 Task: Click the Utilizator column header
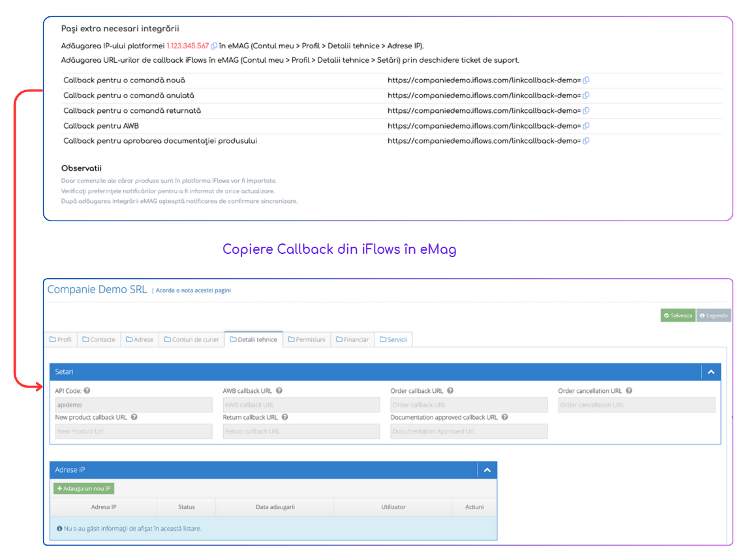coord(393,507)
